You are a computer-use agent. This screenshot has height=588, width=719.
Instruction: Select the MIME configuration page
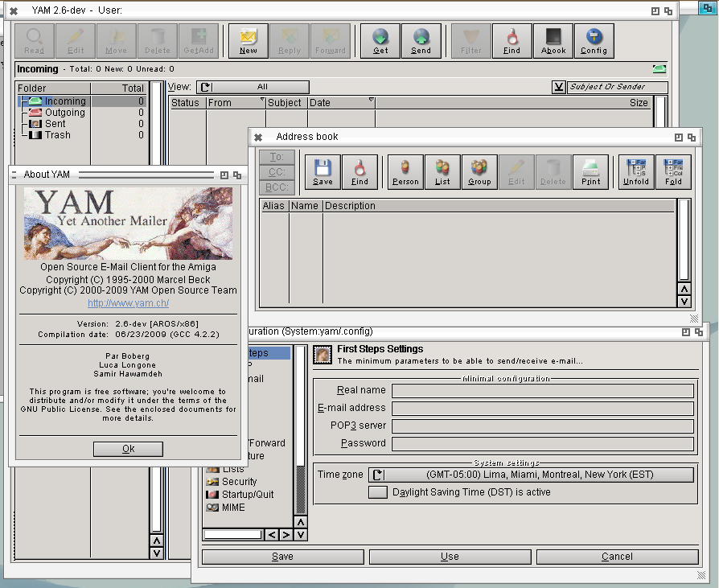coord(233,508)
